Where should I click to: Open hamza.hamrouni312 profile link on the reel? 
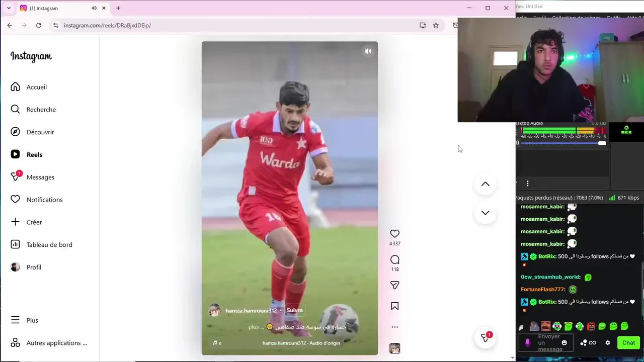pos(251,310)
